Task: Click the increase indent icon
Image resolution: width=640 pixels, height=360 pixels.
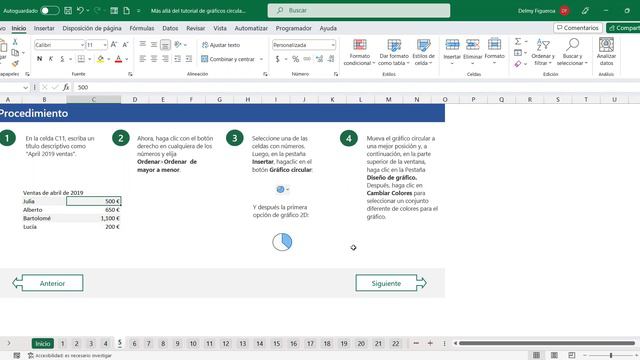Action: pos(189,59)
